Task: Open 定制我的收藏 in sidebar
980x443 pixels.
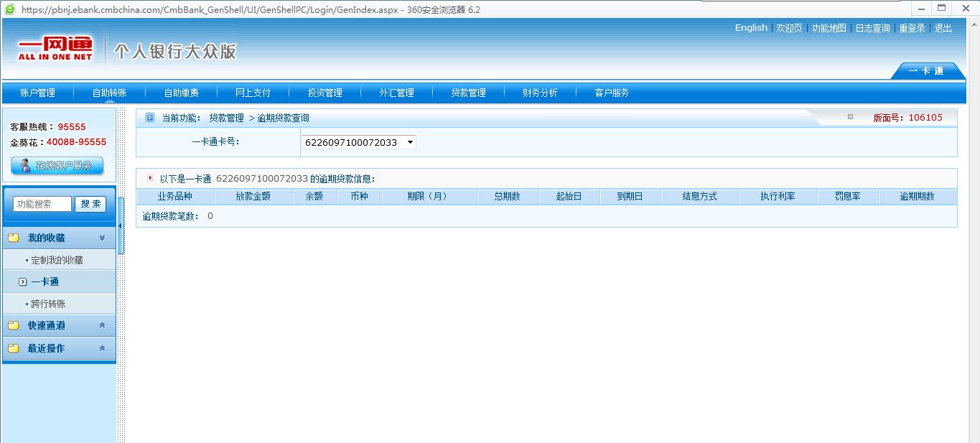Action: click(57, 260)
